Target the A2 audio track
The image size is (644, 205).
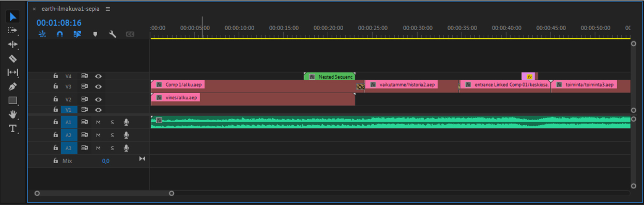point(69,135)
